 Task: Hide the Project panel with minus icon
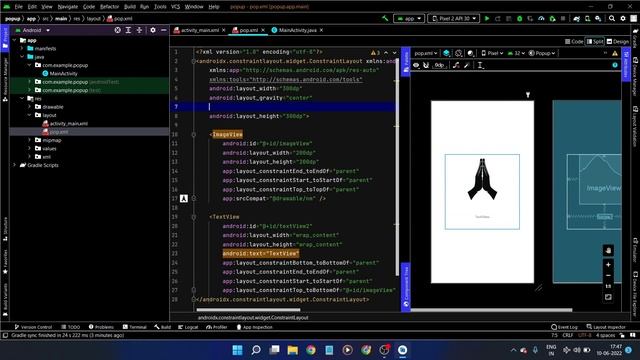164,30
